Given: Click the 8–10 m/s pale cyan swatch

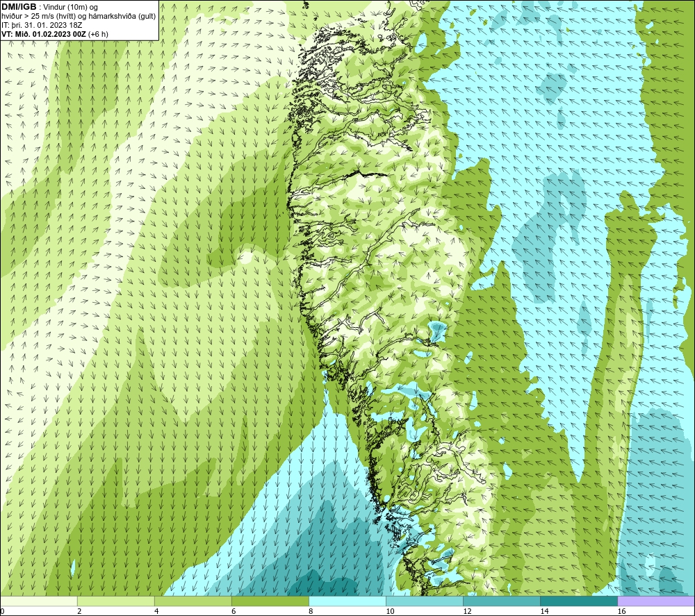Looking at the screenshot, I should point(347,601).
